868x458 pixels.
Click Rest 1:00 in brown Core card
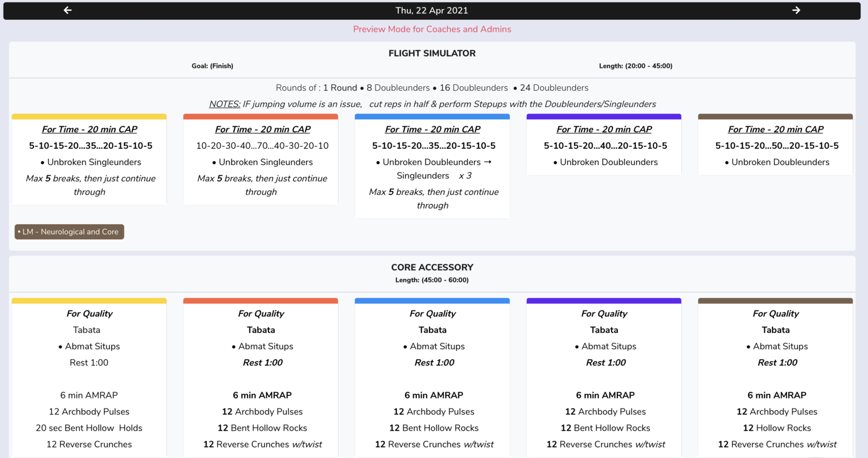777,362
